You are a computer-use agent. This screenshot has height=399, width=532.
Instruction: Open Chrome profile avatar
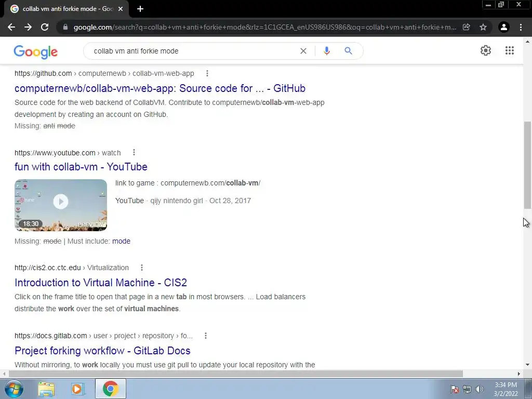[504, 27]
